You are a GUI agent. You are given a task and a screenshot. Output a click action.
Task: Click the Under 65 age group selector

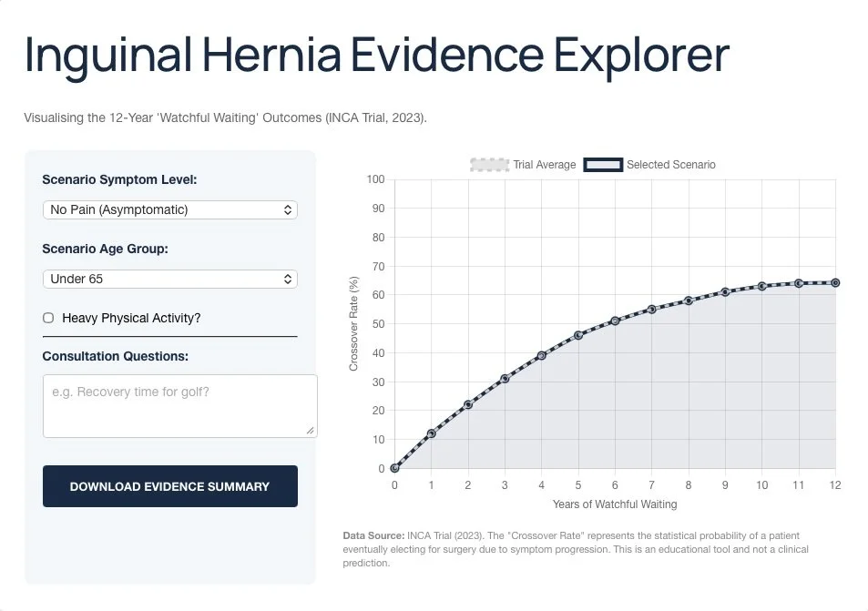[x=169, y=279]
